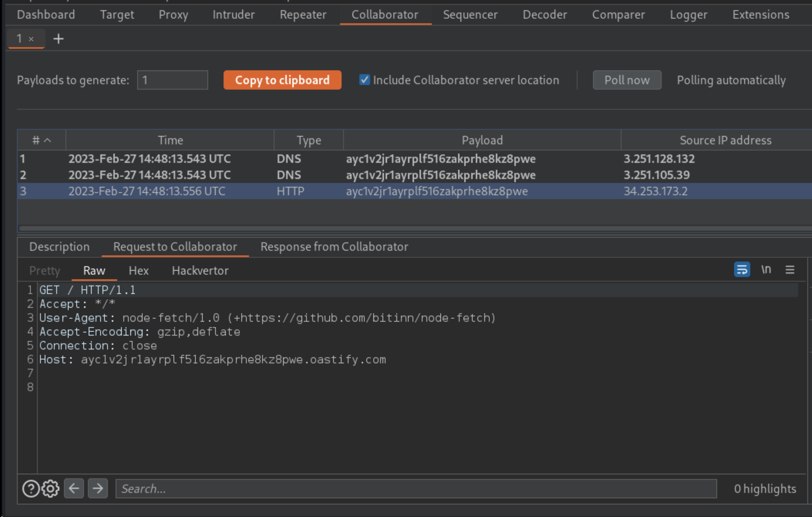Click the Accept: */* header line
This screenshot has height=517, width=812.
tap(77, 304)
